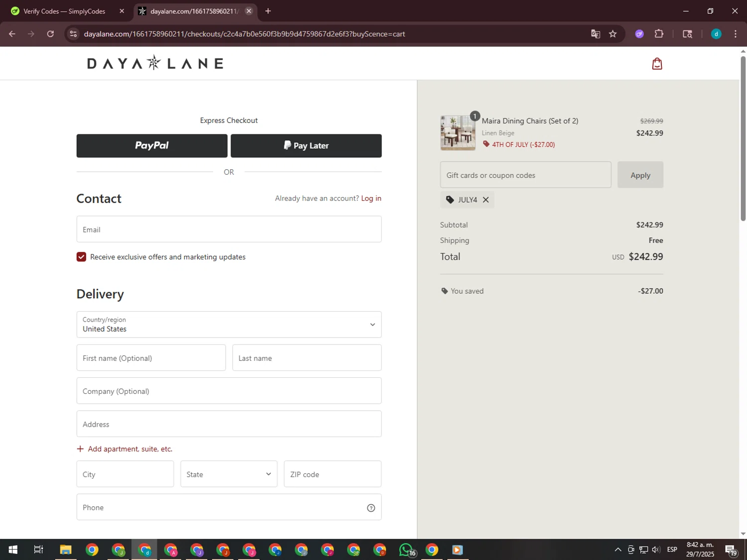This screenshot has width=747, height=560.
Task: View site information icon in address bar
Action: (x=73, y=34)
